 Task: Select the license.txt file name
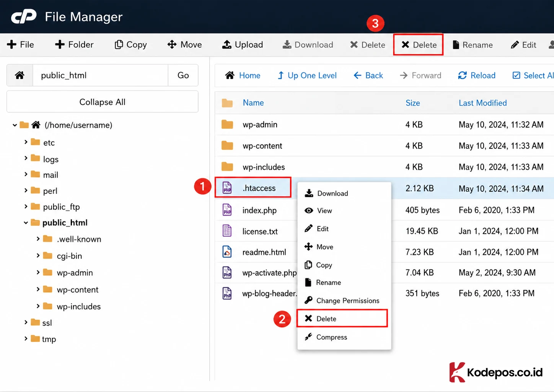point(260,231)
